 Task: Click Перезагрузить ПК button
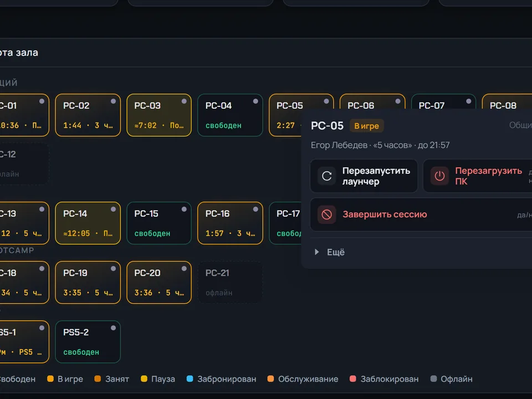tap(477, 176)
